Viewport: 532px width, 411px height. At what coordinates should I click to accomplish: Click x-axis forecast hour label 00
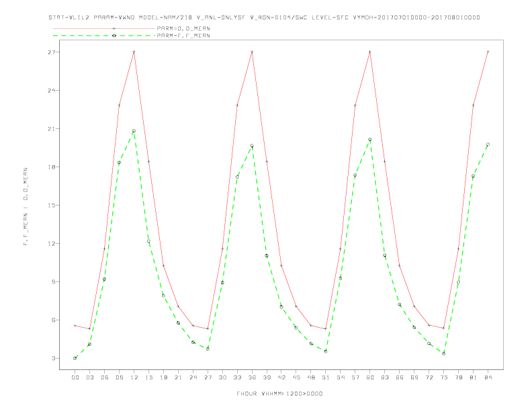(x=75, y=377)
